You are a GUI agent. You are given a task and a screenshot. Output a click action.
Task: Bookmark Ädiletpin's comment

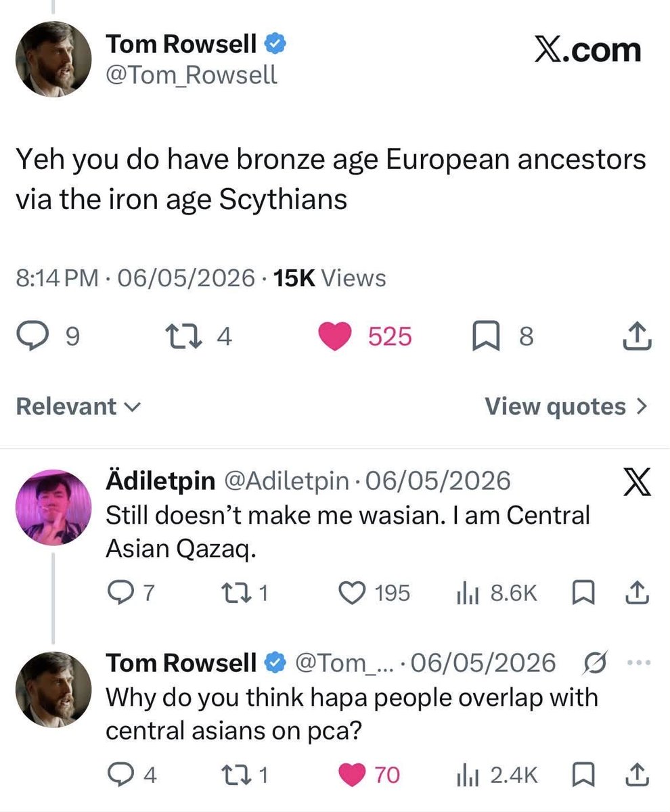point(581,593)
